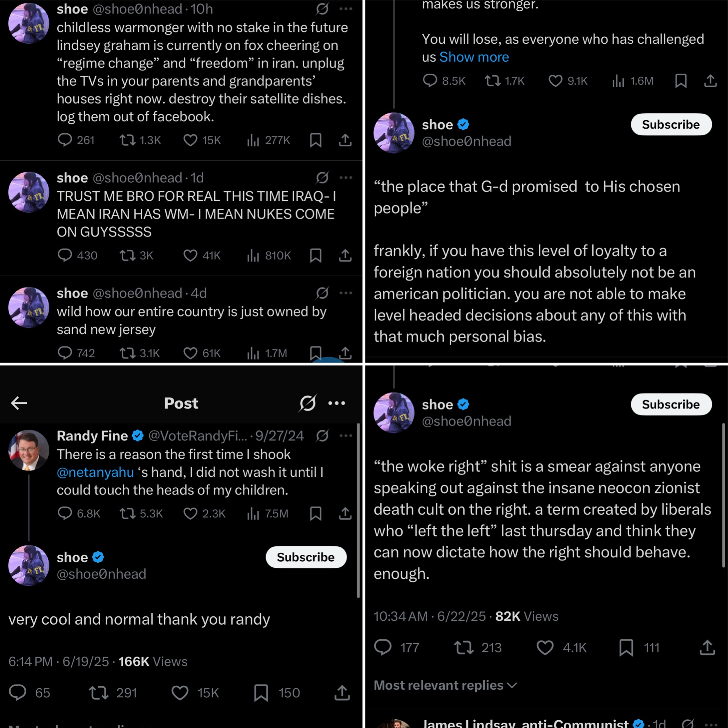This screenshot has width=728, height=728.
Task: Open replies on sand new jersey tweet
Action: pos(65,353)
